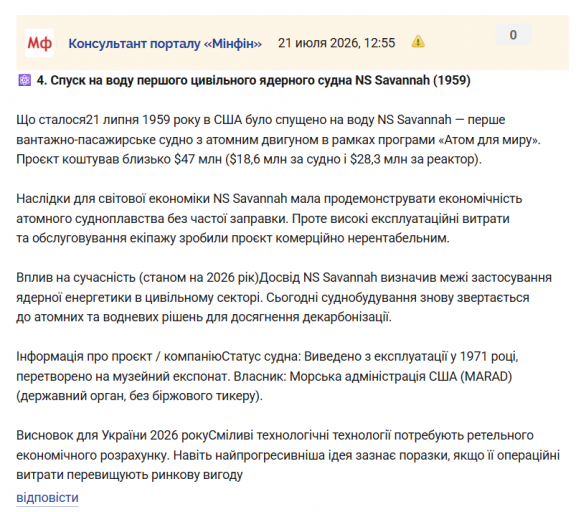Click the text "досягнення декарбонізації"
Image resolution: width=581 pixels, height=512 pixels.
[x=311, y=317]
